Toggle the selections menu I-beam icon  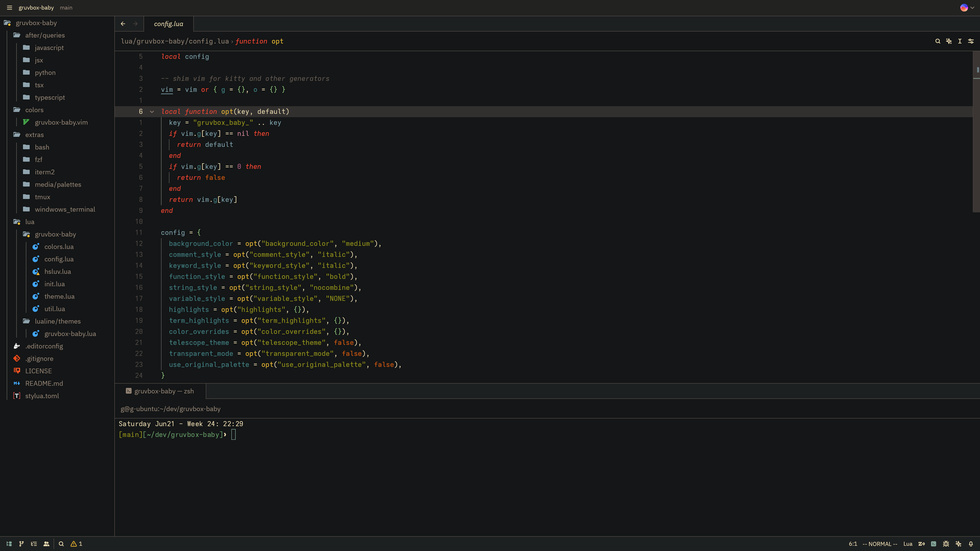(960, 41)
